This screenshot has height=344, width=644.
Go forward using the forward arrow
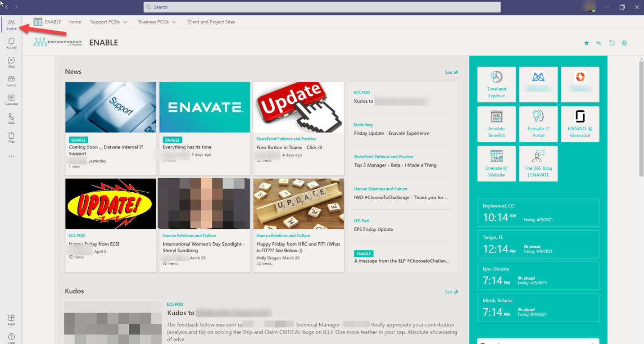[x=16, y=7]
